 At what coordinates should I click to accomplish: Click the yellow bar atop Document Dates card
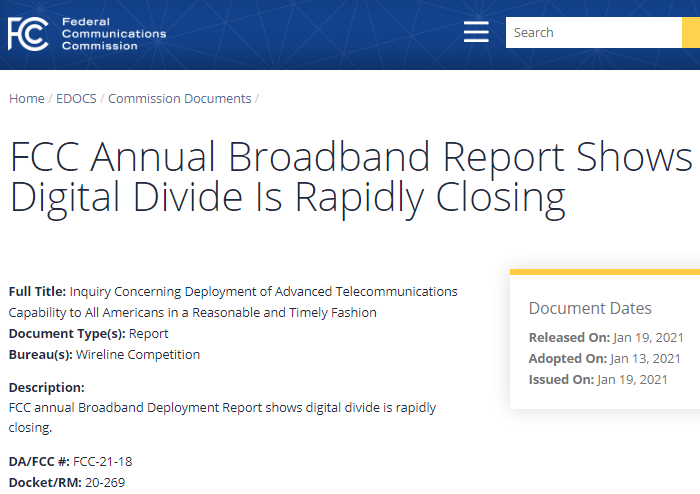(604, 271)
